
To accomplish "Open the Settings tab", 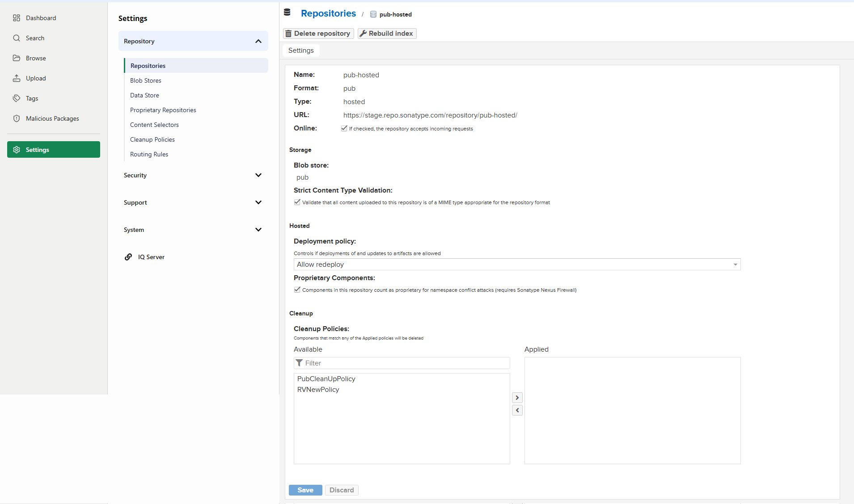I will pos(301,50).
